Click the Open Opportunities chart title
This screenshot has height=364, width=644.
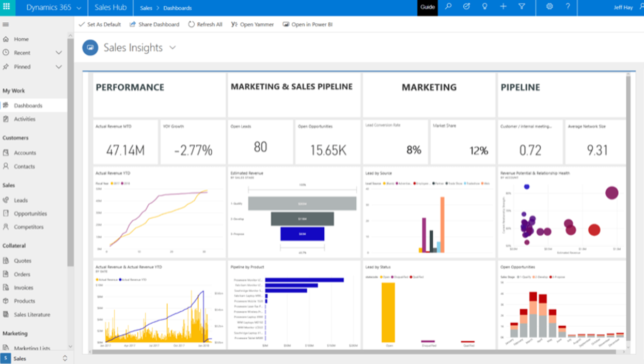click(517, 267)
